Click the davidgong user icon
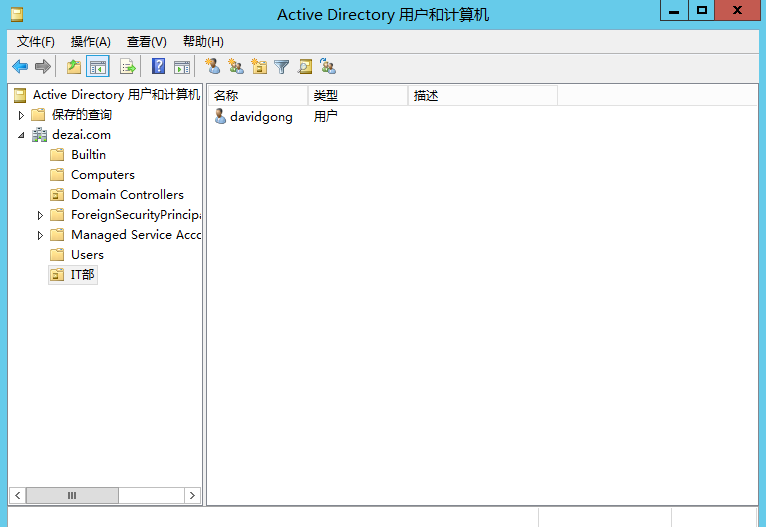 point(220,116)
